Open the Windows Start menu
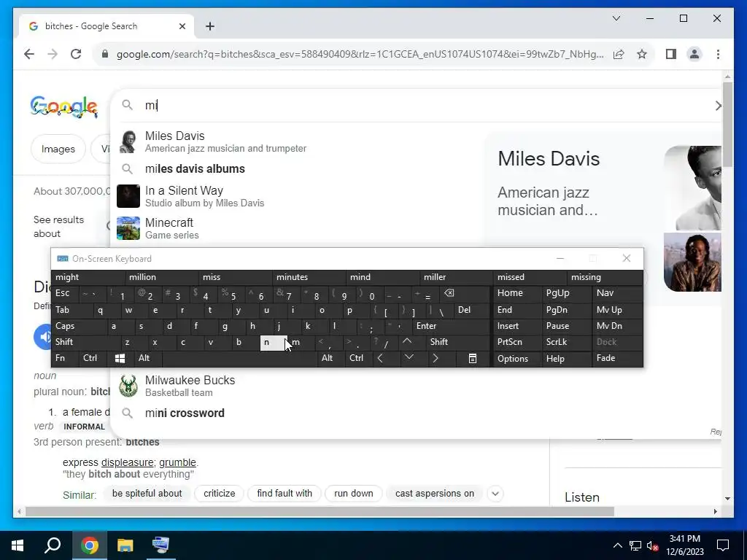Viewport: 747px width, 560px height. [18, 545]
